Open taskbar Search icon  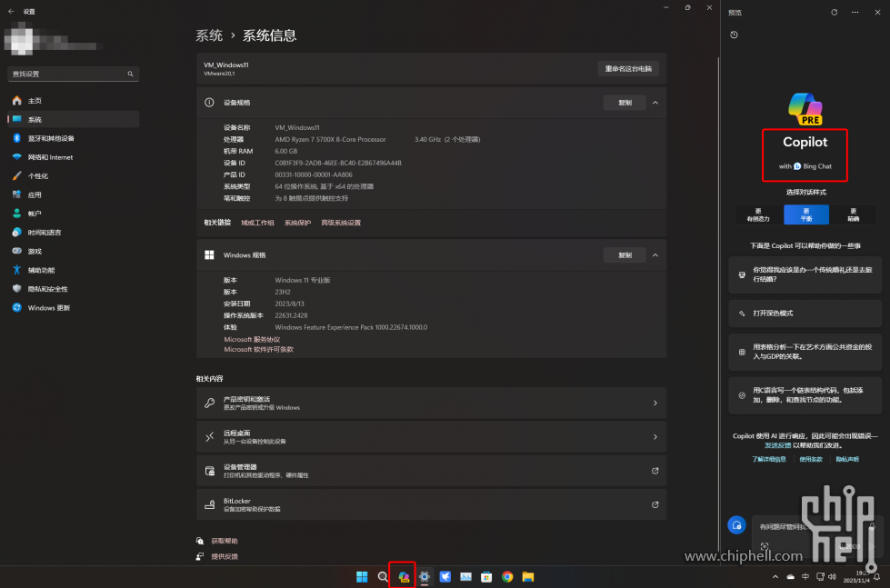click(383, 577)
